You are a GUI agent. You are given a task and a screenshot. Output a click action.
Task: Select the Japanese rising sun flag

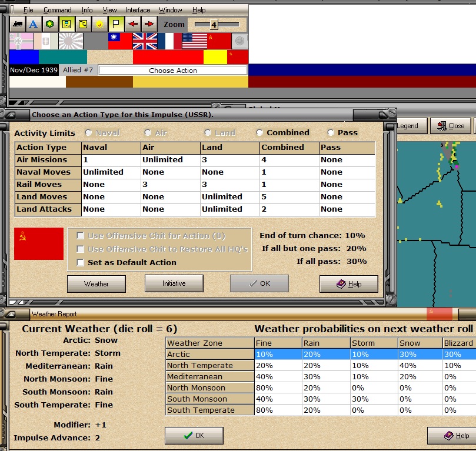tap(71, 41)
